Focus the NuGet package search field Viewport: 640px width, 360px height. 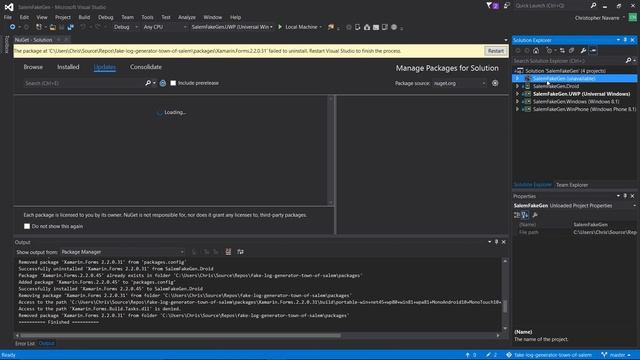coord(84,83)
